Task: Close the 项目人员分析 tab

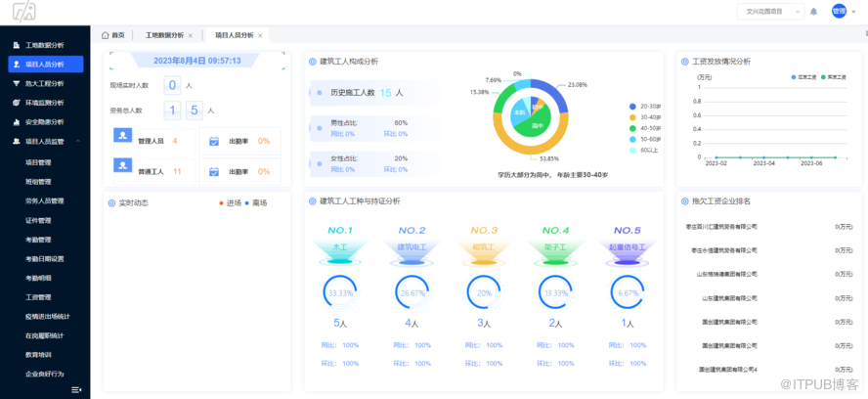Action: point(262,34)
